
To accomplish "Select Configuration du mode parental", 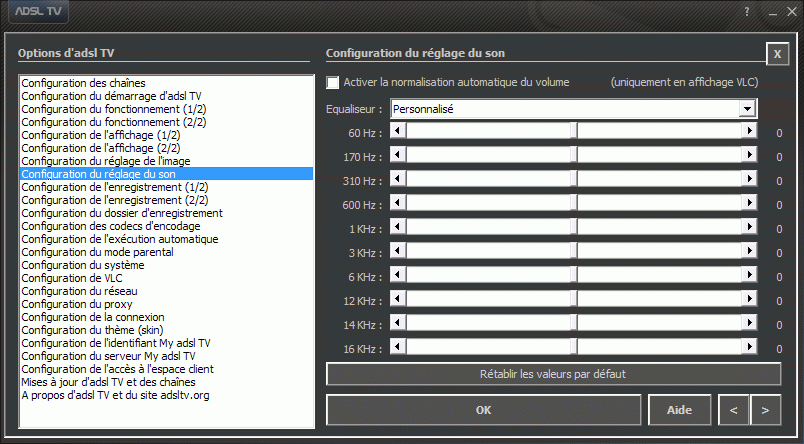I will click(x=166, y=252).
